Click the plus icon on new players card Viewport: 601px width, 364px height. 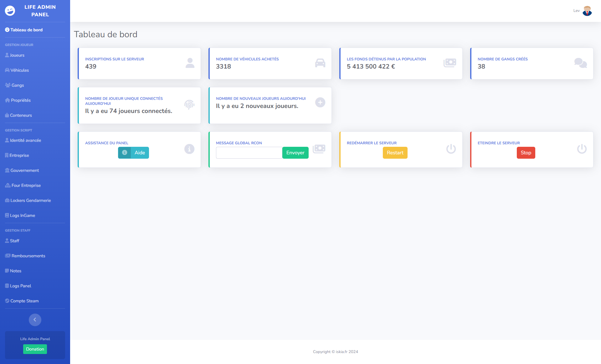point(320,102)
